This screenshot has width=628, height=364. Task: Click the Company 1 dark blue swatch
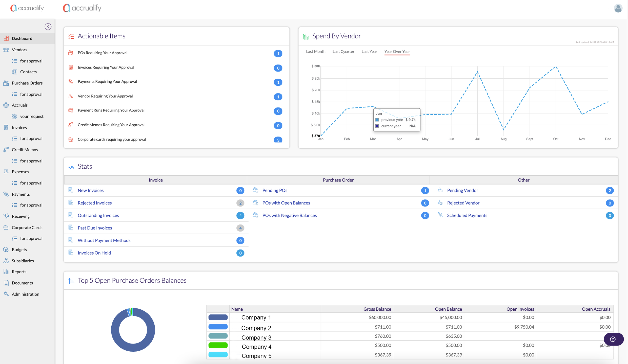218,317
